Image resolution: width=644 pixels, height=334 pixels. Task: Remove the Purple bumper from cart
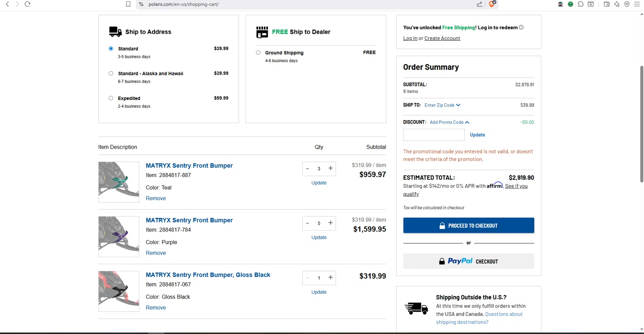[x=156, y=253]
